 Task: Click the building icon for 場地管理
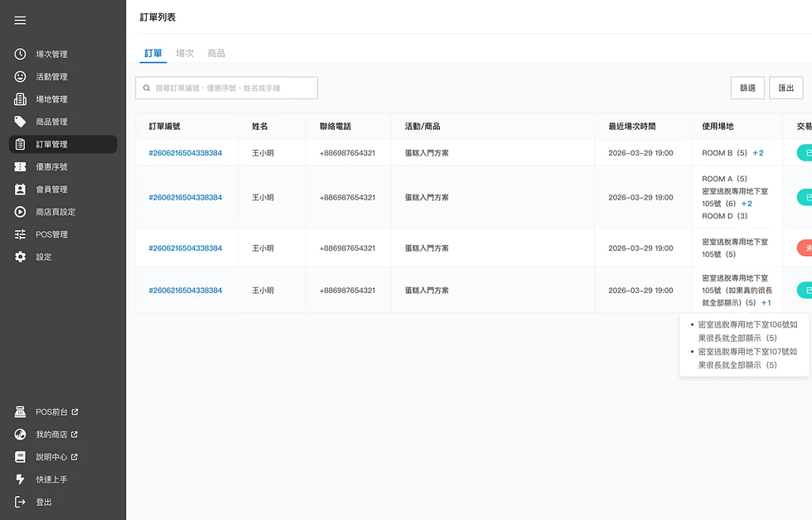[x=20, y=99]
